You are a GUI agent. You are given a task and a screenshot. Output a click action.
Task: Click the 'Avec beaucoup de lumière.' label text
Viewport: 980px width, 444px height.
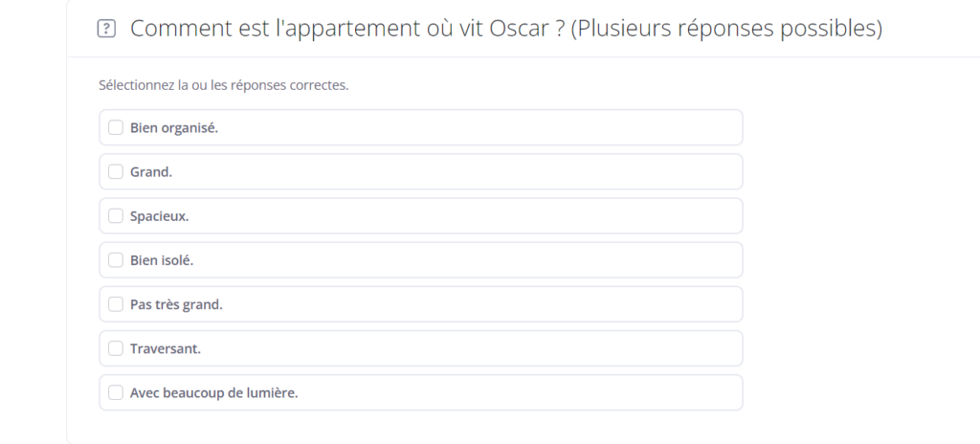pos(213,393)
